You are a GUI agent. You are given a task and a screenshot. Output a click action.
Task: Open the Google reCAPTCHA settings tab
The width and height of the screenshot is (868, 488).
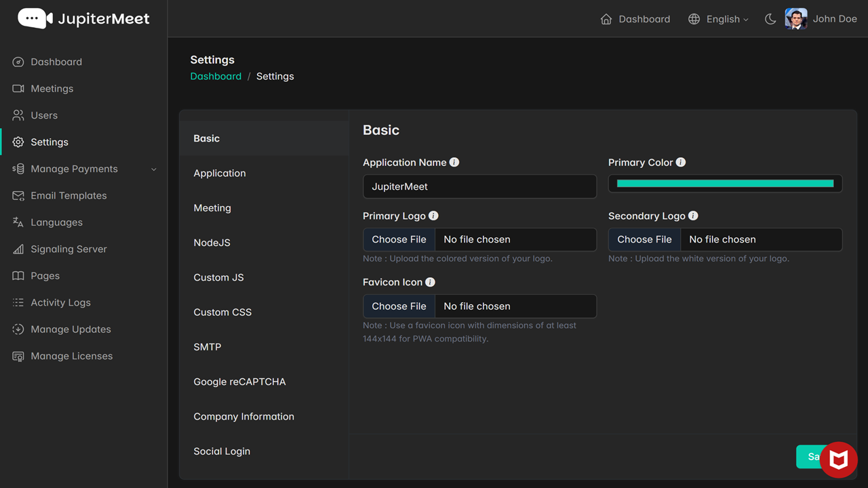tap(239, 382)
